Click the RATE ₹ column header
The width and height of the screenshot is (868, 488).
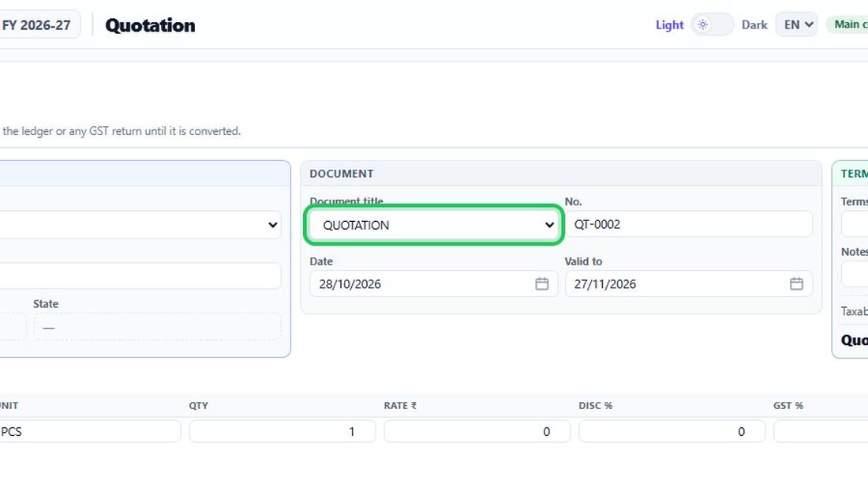400,405
